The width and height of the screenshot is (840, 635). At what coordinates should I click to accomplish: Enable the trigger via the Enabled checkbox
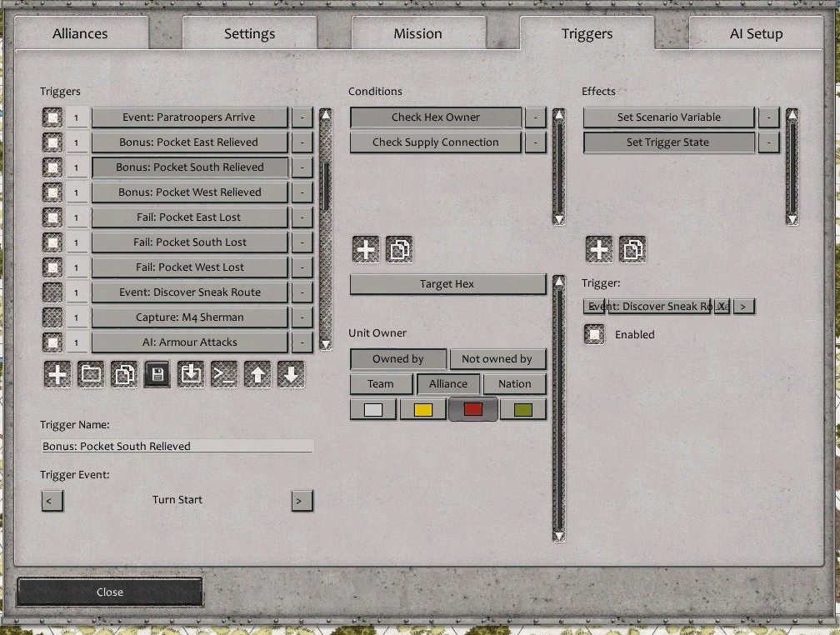tap(595, 333)
